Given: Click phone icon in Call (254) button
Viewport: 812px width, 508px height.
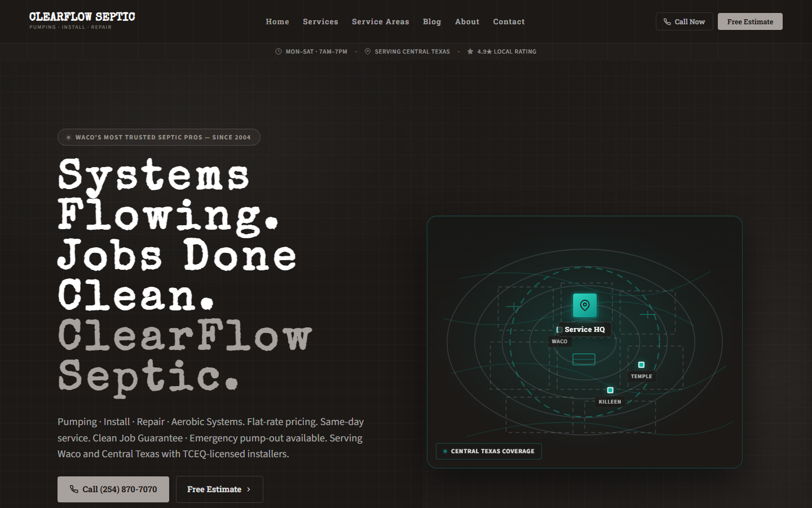Looking at the screenshot, I should pos(74,489).
